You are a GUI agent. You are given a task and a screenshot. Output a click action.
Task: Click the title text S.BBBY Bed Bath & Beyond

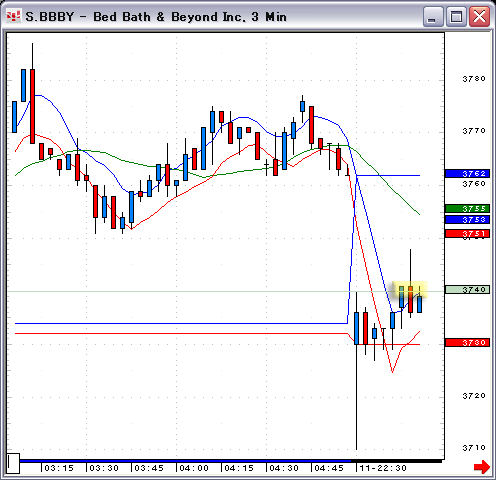pyautogui.click(x=156, y=17)
